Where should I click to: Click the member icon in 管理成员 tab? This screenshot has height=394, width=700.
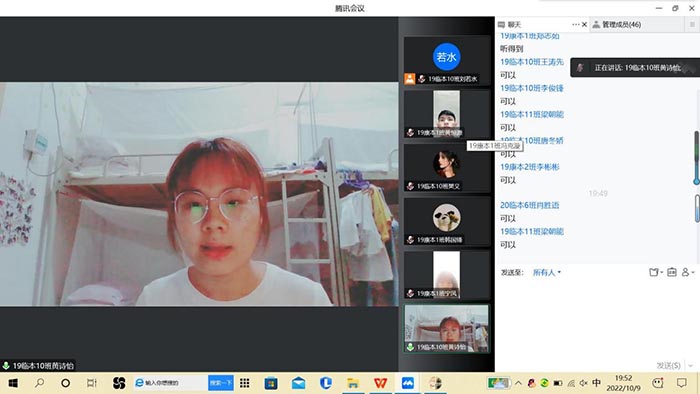coord(596,25)
